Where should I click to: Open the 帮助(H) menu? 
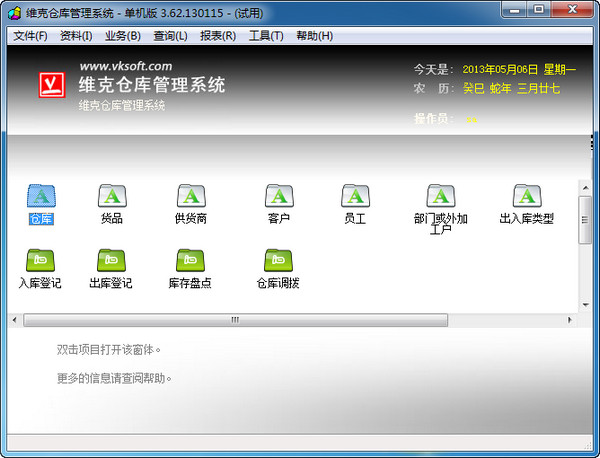315,36
